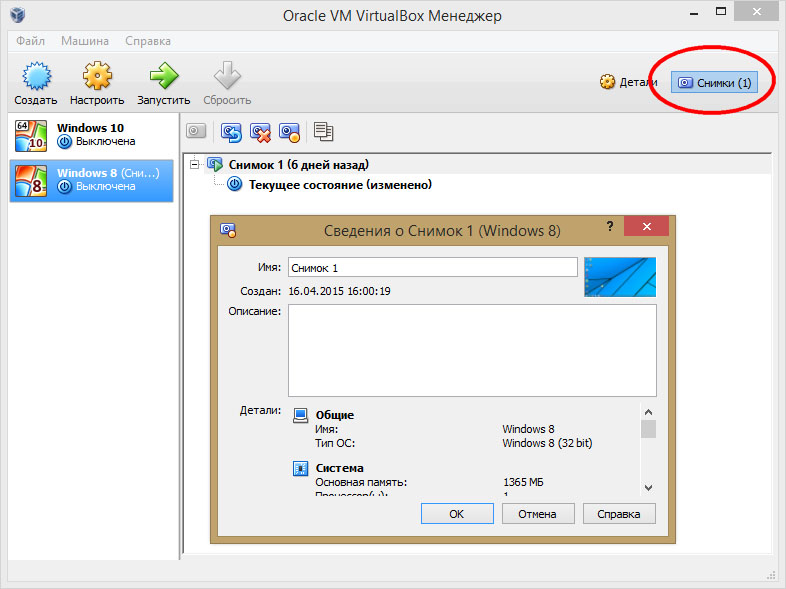Select the Windows 10 virtual machine
Screen dimensions: 786x589
pos(91,135)
